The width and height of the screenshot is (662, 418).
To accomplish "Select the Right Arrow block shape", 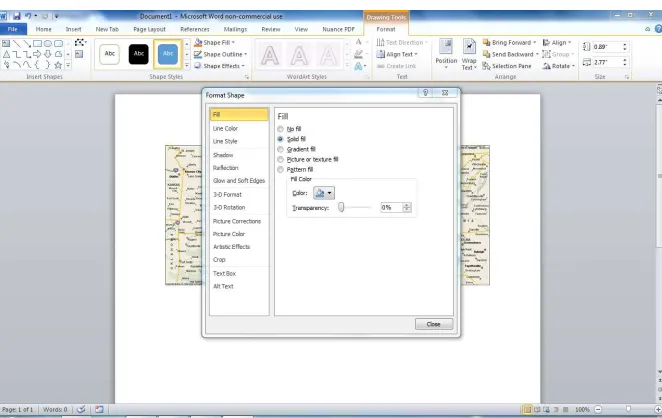I will click(37, 54).
